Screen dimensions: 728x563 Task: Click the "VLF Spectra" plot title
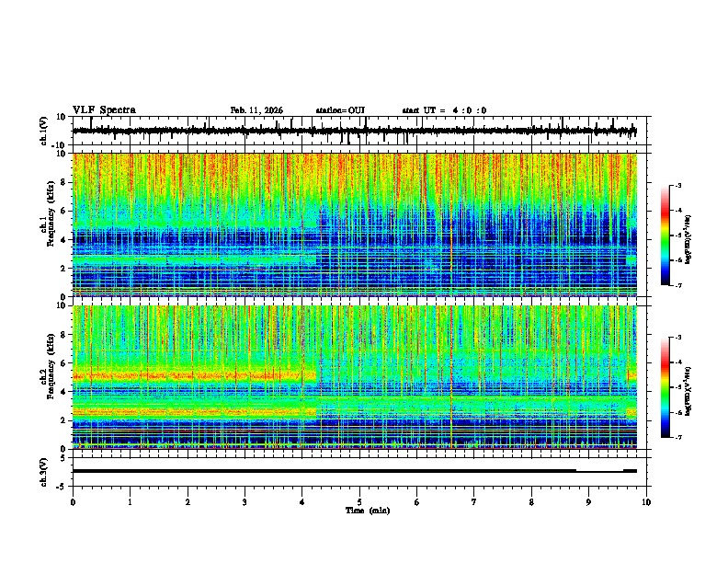coord(104,110)
